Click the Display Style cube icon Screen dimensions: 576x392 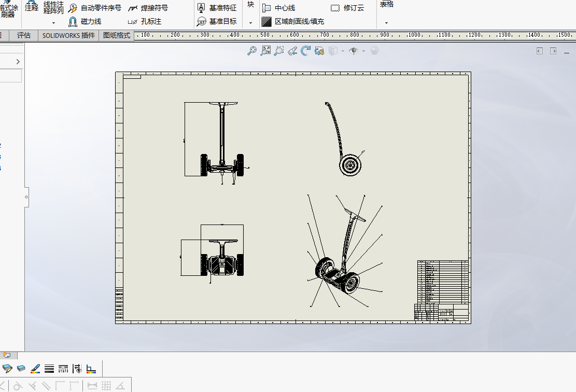333,51
